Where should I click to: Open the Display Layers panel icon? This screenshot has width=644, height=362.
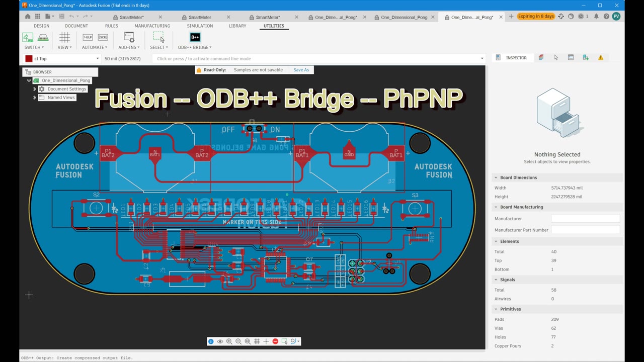tap(541, 58)
